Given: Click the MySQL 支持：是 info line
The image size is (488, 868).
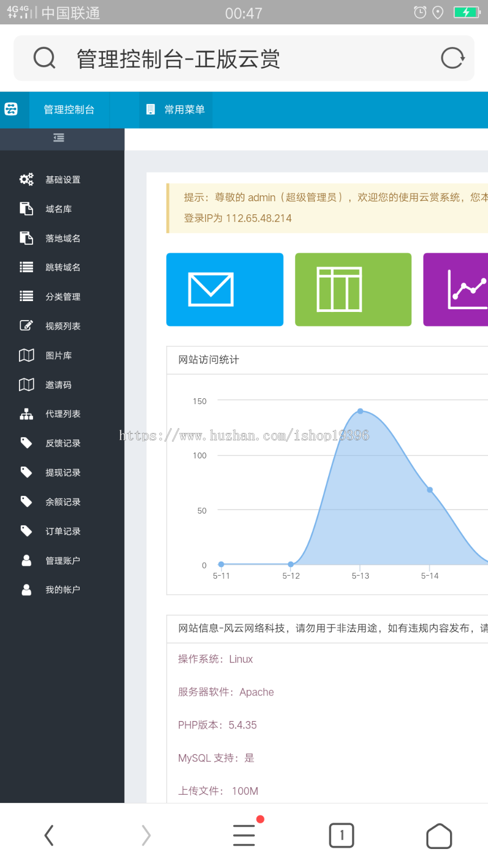Looking at the screenshot, I should [216, 758].
